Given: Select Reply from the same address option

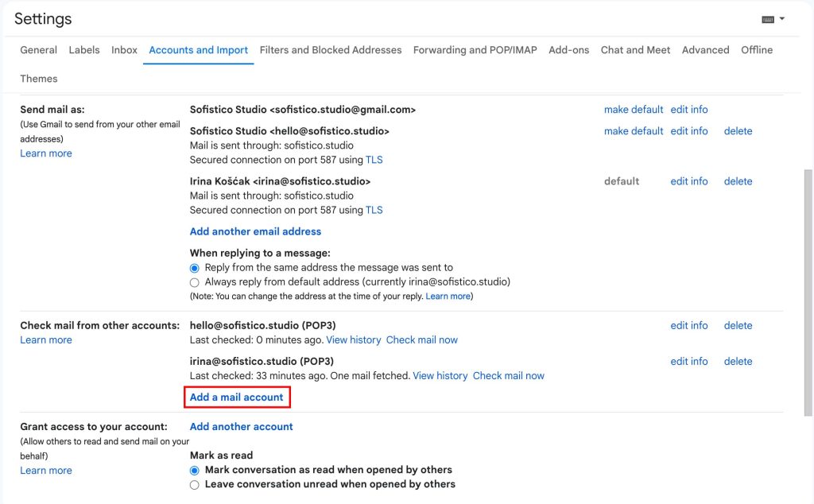Looking at the screenshot, I should coord(195,268).
